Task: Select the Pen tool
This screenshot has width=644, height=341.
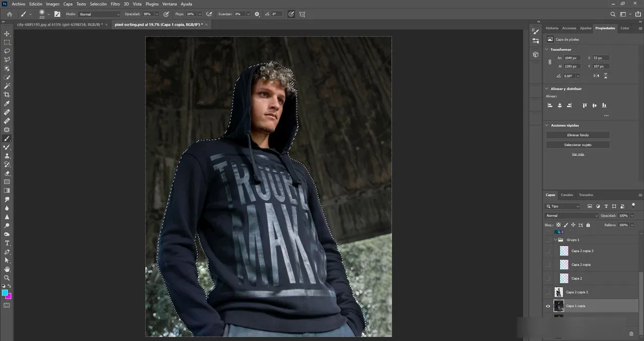Action: coord(7,251)
